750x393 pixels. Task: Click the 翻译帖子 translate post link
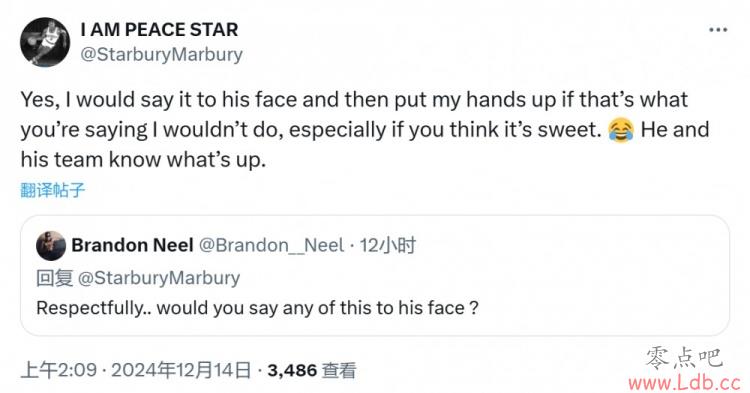[53, 190]
